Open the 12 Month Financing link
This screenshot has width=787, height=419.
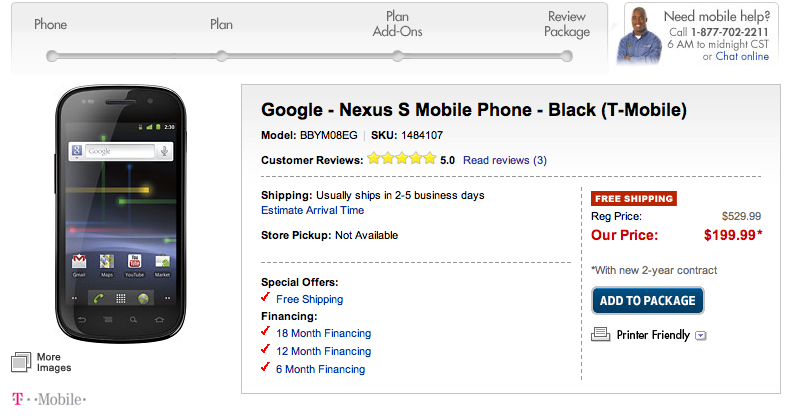(x=323, y=351)
